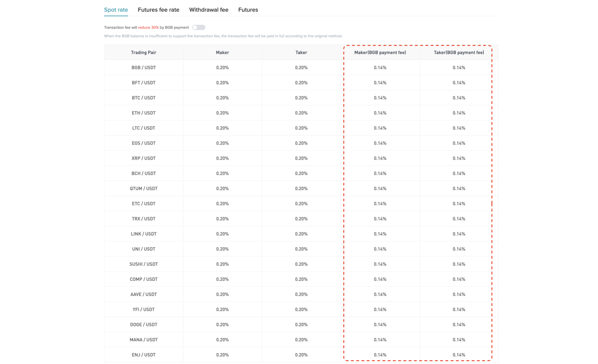
Task: Select the SUSHI / USDT trading pair
Action: coord(143,264)
